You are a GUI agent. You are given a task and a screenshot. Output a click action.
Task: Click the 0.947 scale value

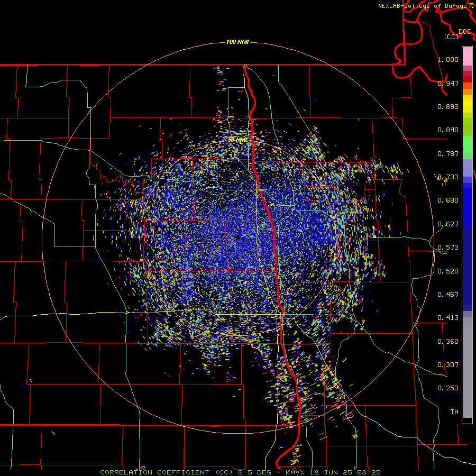pos(448,83)
